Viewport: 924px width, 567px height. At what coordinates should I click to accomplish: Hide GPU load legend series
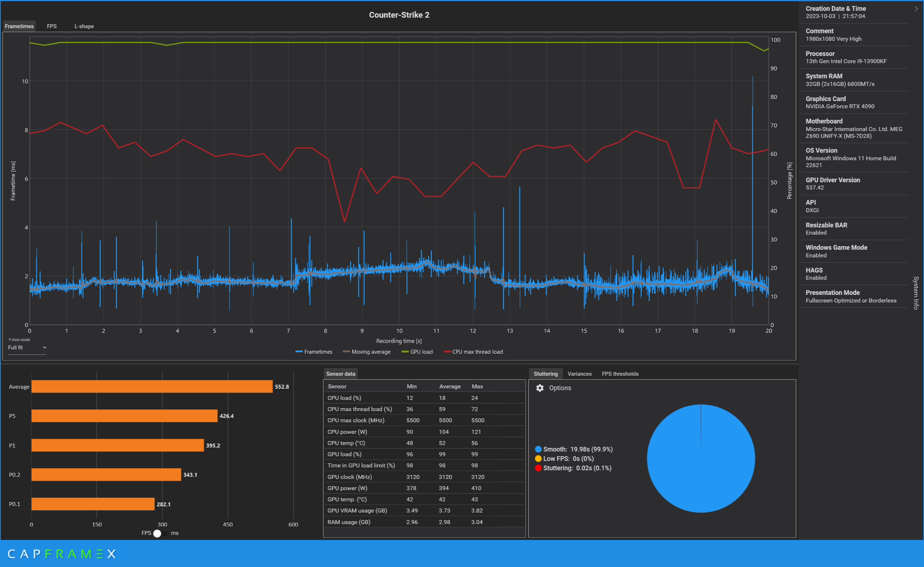(417, 352)
